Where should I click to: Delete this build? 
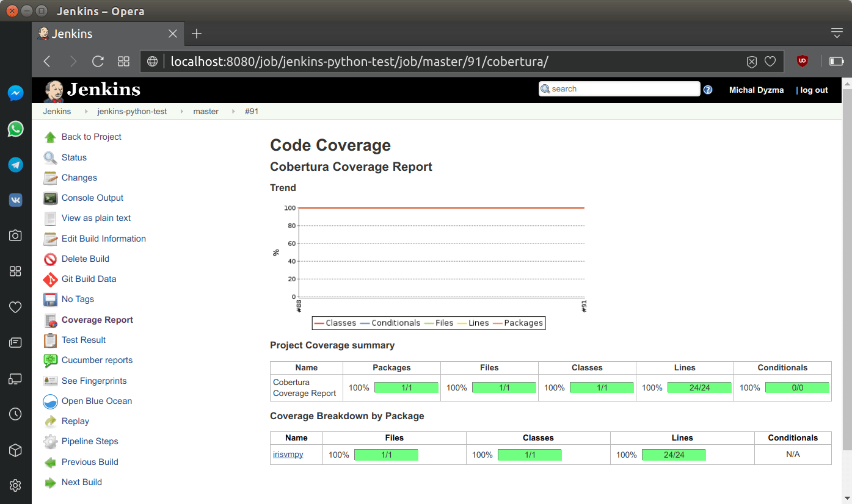click(x=85, y=259)
